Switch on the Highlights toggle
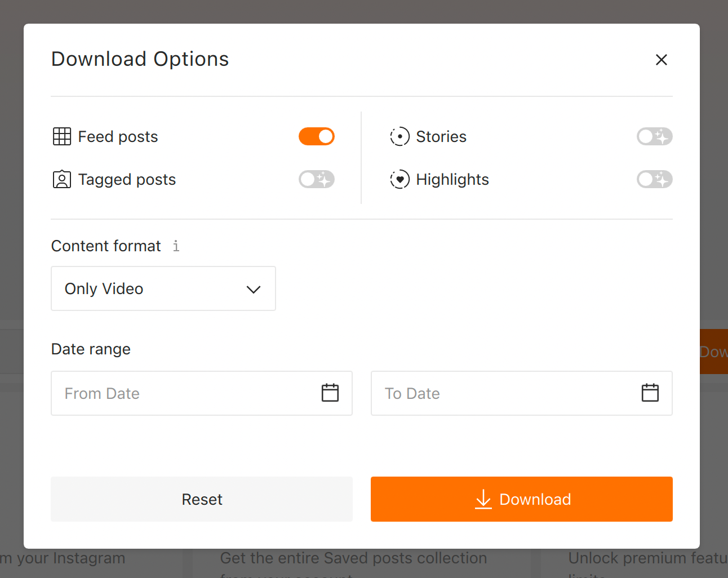728x578 pixels. pyautogui.click(x=654, y=179)
